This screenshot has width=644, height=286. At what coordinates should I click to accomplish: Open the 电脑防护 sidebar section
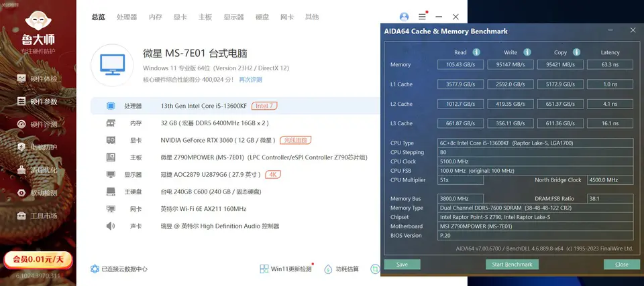click(37, 147)
